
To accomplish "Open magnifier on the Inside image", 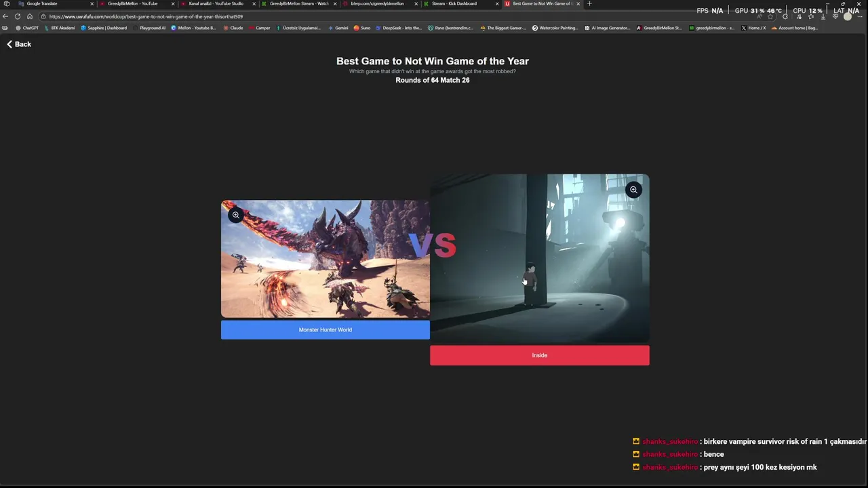I will point(633,190).
